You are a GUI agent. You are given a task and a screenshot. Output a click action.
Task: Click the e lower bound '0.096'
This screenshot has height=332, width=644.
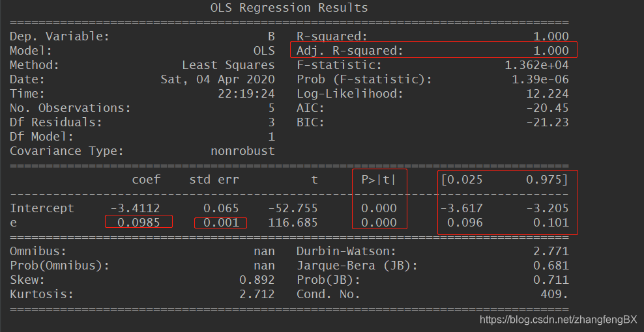coord(465,223)
